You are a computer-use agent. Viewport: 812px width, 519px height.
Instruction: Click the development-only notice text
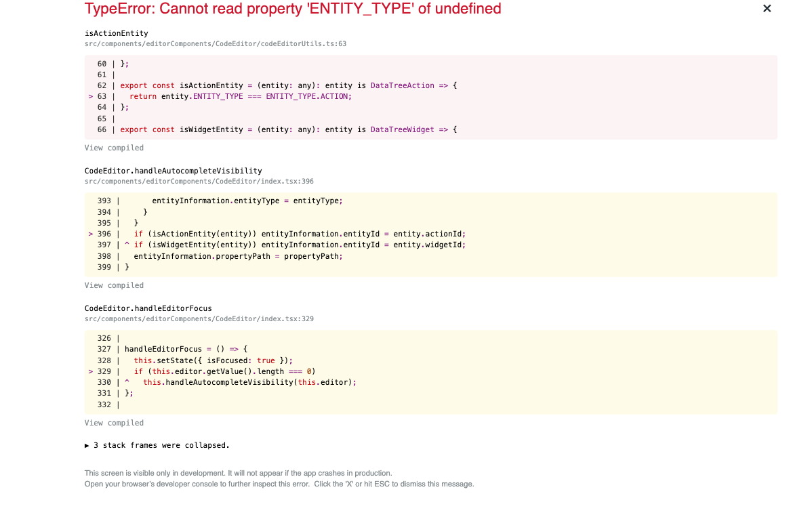238,473
